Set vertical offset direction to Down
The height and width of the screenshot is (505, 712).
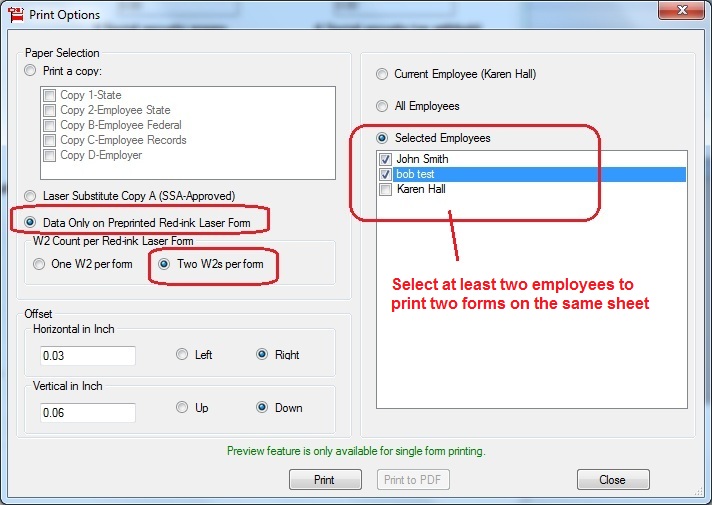click(263, 407)
